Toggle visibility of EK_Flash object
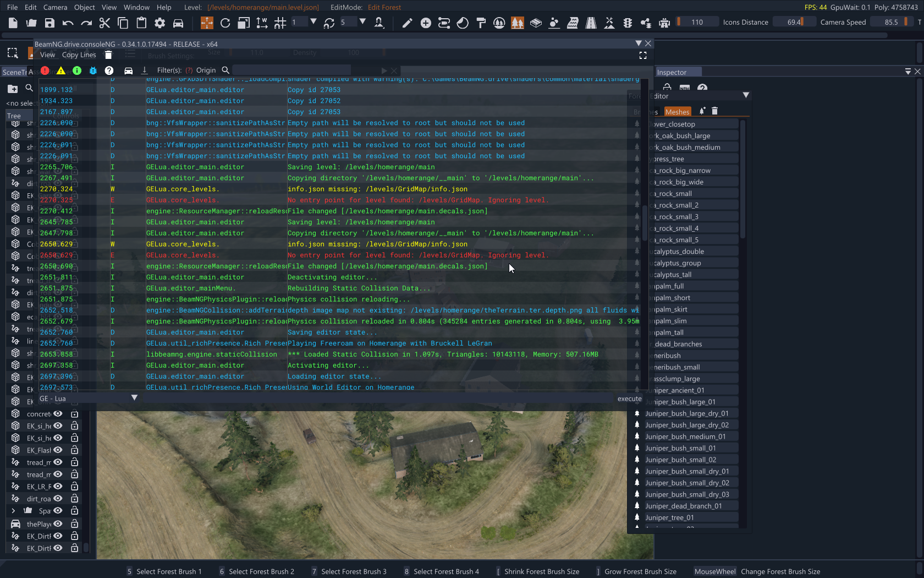 58,450
